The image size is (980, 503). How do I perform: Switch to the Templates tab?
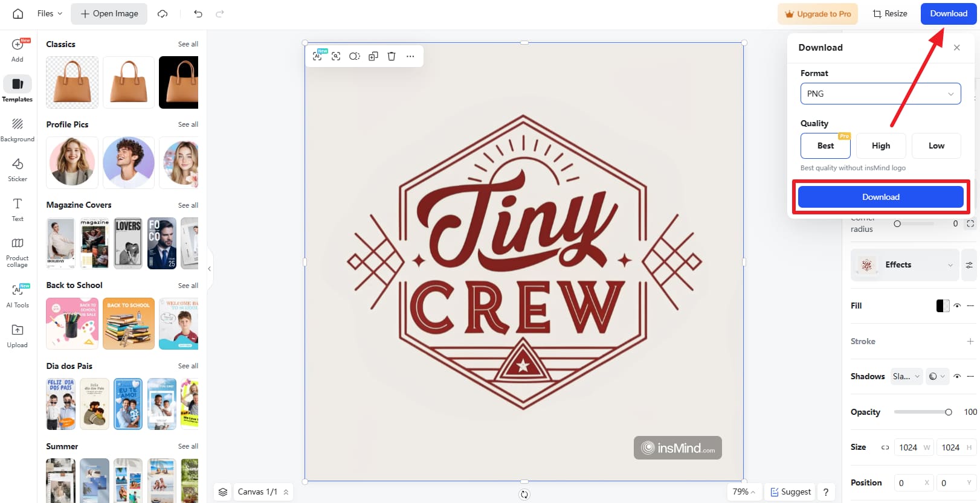point(18,89)
